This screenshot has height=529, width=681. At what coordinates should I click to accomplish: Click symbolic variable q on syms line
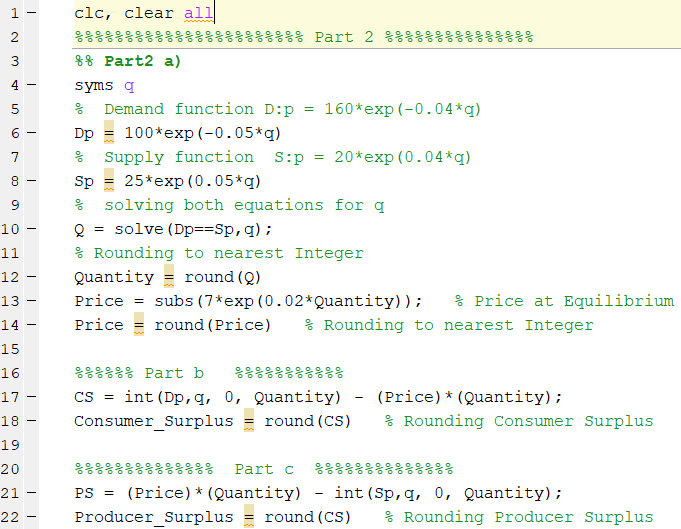click(129, 85)
